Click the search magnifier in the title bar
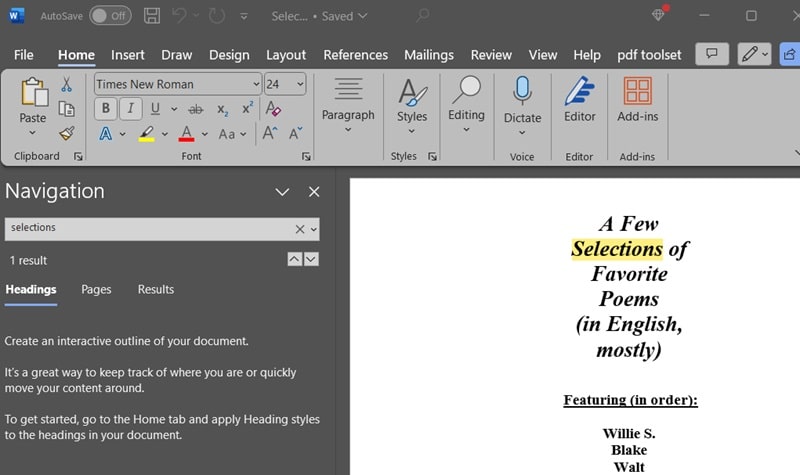 click(422, 16)
